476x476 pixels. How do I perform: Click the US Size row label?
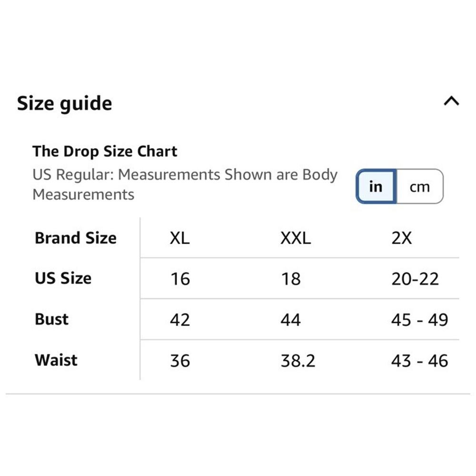point(63,278)
